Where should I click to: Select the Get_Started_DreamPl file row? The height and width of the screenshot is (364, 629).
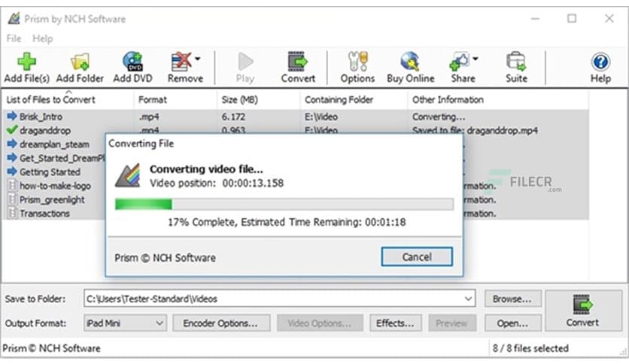[x=55, y=158]
